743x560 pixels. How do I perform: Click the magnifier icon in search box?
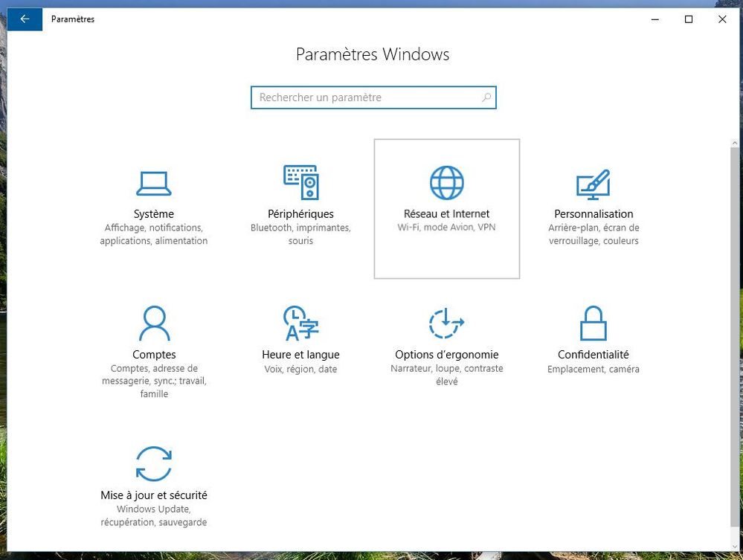click(x=486, y=97)
